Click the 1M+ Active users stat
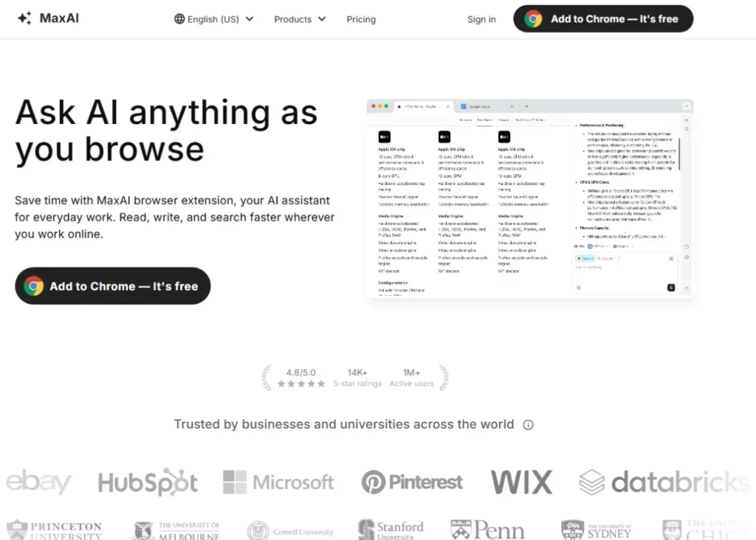This screenshot has width=756, height=540. point(411,378)
